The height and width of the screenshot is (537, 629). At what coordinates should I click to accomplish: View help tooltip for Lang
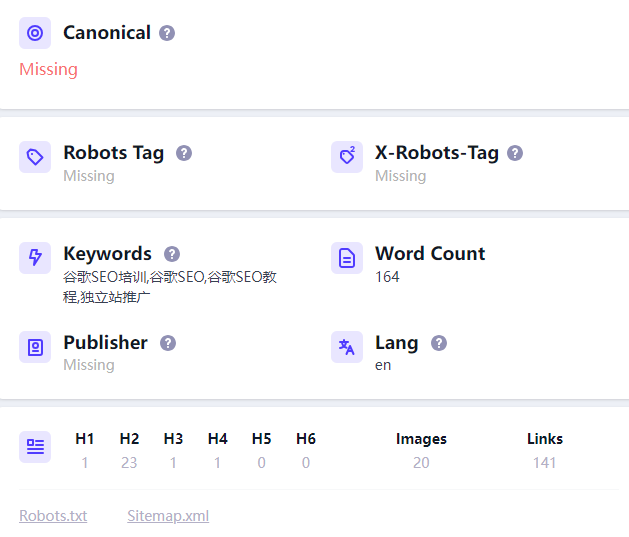[x=439, y=343]
